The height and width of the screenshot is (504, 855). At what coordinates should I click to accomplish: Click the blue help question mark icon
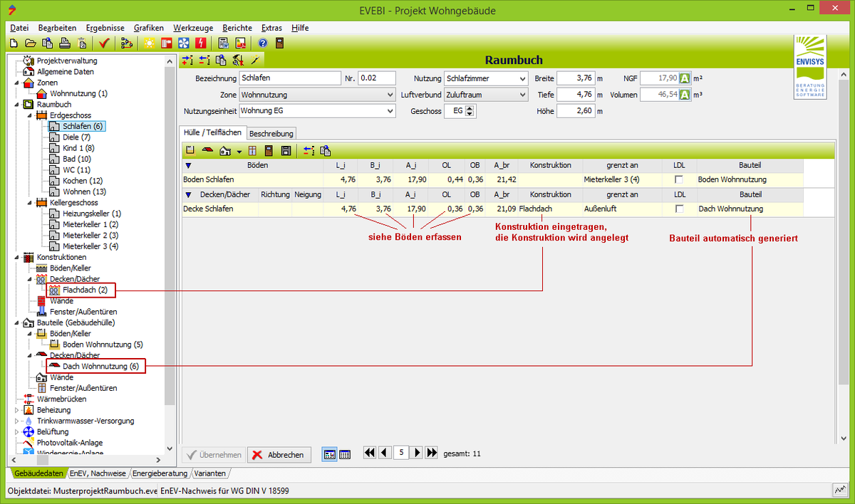(x=262, y=43)
